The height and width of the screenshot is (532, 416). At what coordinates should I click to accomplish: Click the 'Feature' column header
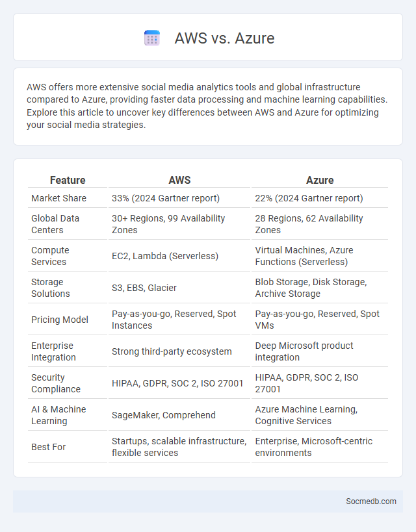pyautogui.click(x=68, y=180)
